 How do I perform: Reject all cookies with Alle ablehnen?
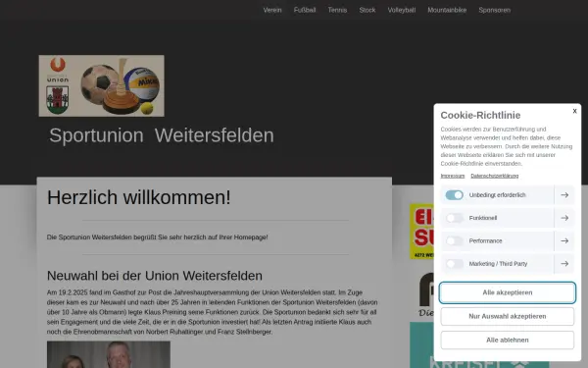[x=507, y=340]
